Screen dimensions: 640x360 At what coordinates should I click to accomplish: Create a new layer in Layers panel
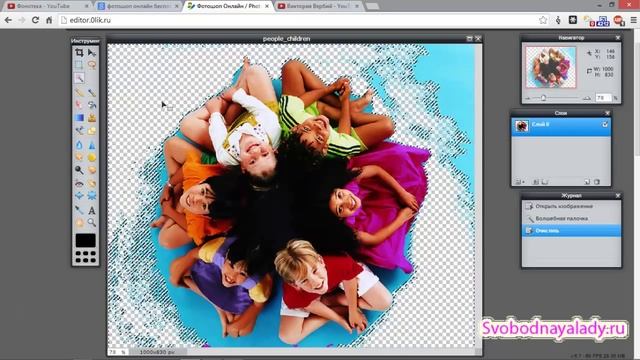587,182
